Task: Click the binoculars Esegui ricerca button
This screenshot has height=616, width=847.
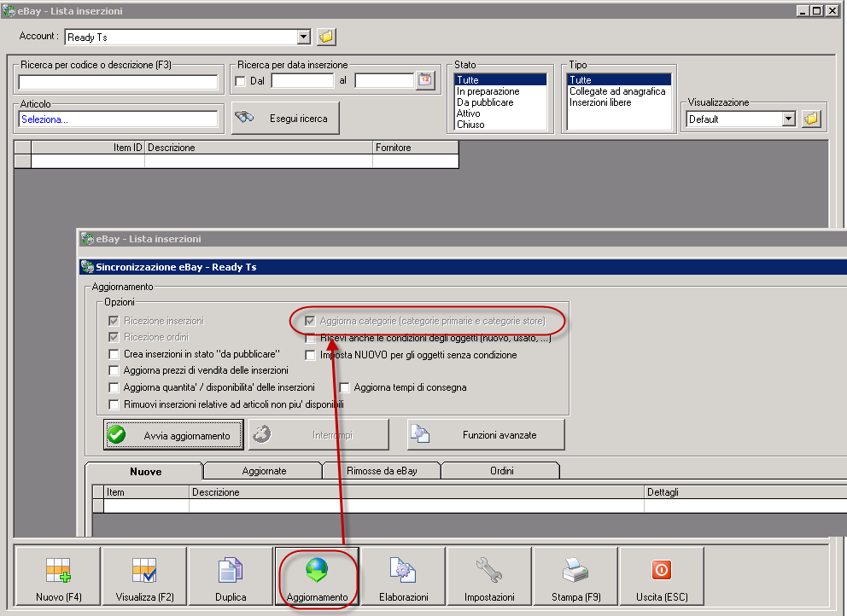Action: [x=285, y=118]
